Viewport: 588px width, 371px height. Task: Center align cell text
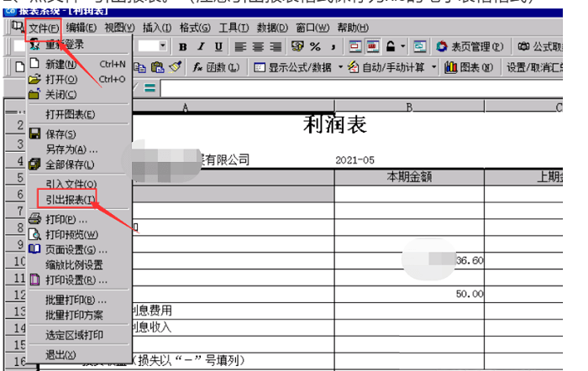pos(258,47)
